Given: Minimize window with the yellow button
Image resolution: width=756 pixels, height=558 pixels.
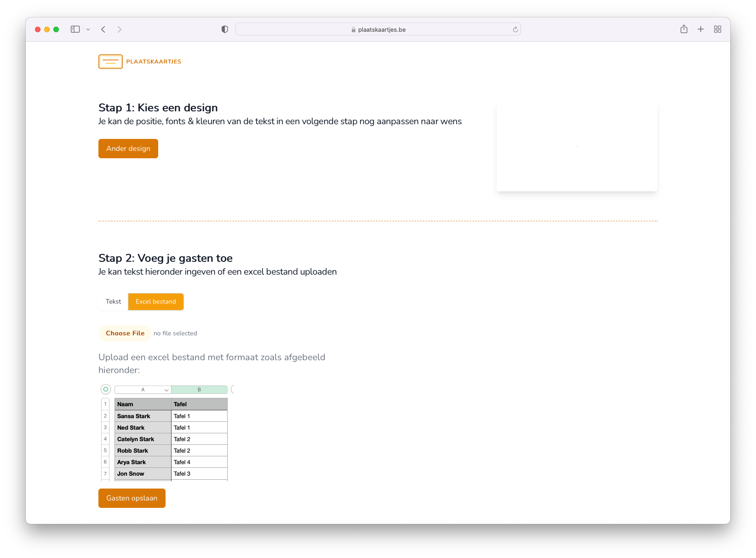Looking at the screenshot, I should click(47, 29).
